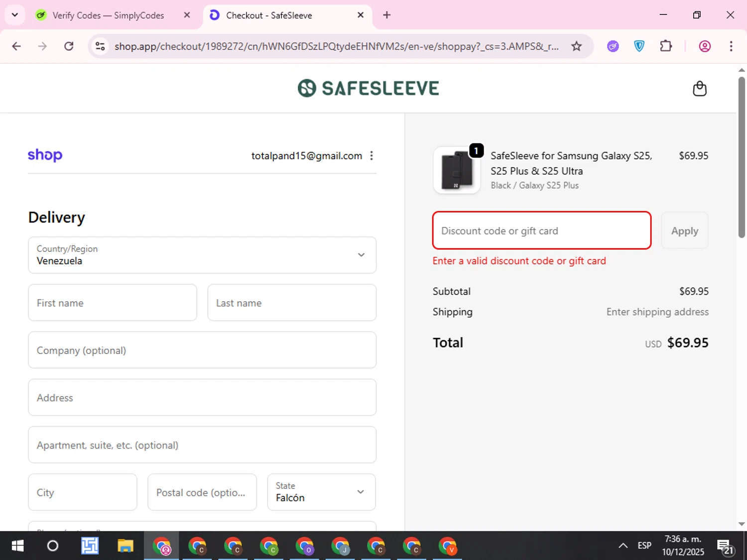The height and width of the screenshot is (560, 747).
Task: Click the Discount code or gift card field
Action: (x=542, y=230)
